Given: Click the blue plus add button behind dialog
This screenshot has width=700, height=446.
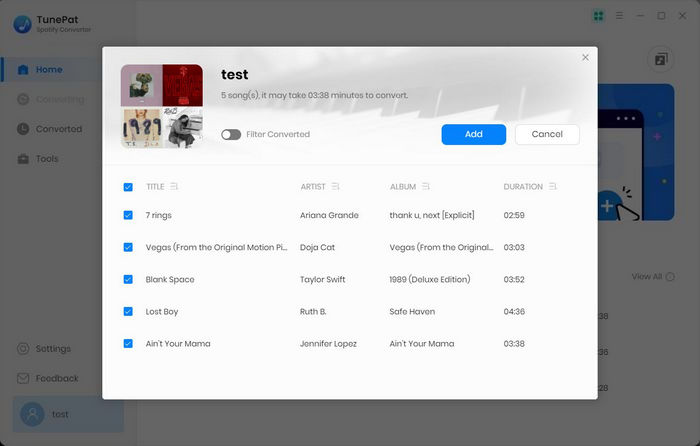Looking at the screenshot, I should (607, 206).
